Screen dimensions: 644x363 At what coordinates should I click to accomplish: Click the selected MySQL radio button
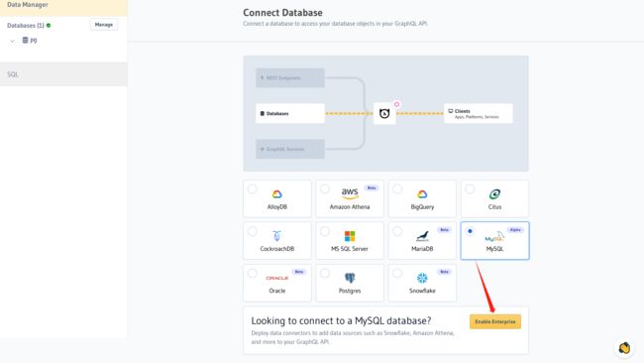click(470, 231)
